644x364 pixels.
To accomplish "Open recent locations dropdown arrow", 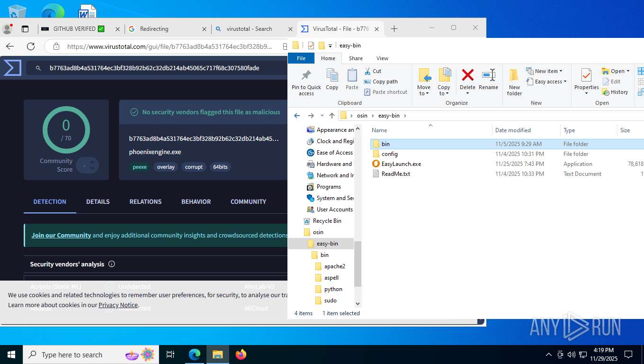I will (322, 116).
